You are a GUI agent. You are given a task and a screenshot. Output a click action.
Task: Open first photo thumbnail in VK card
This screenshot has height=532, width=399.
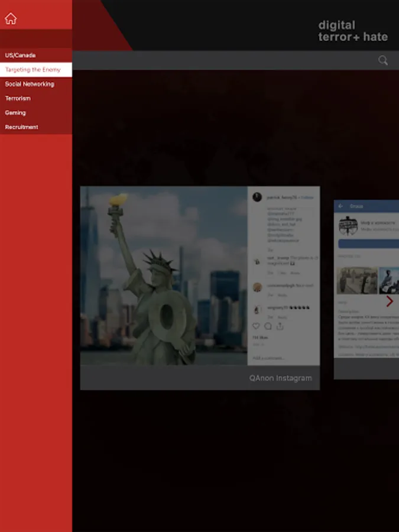click(357, 280)
